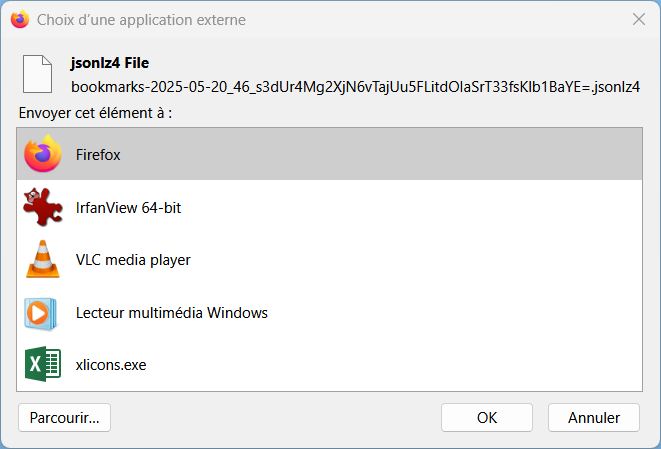Confirm with the OK button
661x449 pixels.
click(487, 417)
